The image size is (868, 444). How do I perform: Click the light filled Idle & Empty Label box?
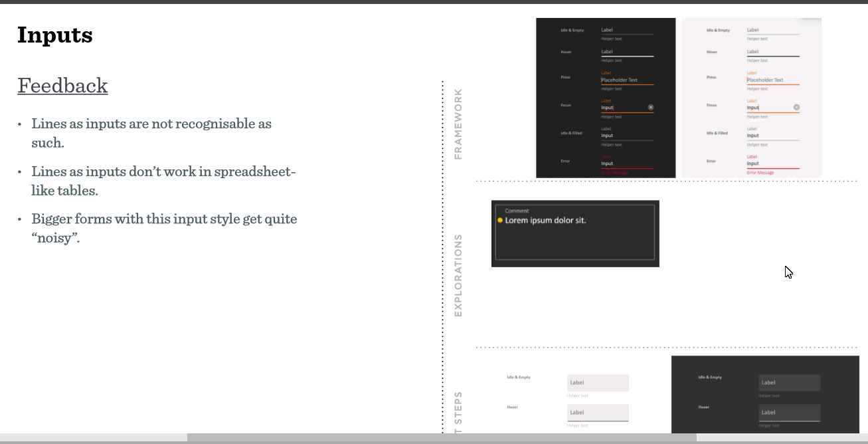(x=598, y=383)
